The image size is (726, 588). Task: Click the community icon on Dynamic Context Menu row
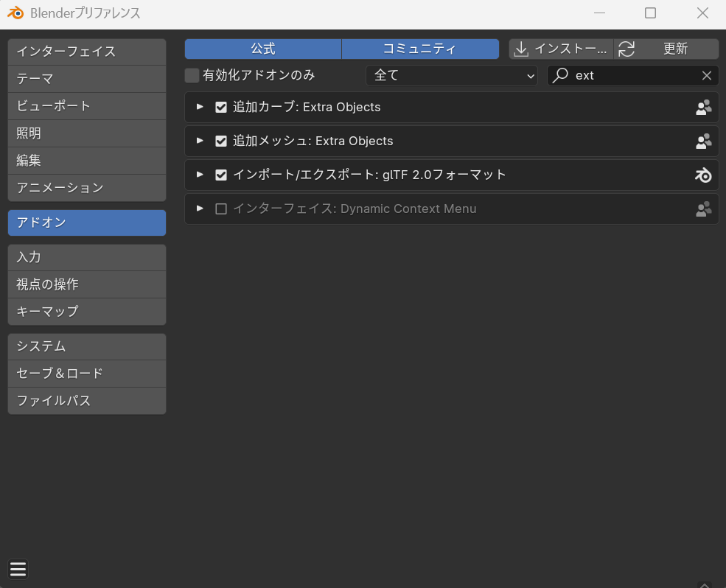tap(703, 209)
